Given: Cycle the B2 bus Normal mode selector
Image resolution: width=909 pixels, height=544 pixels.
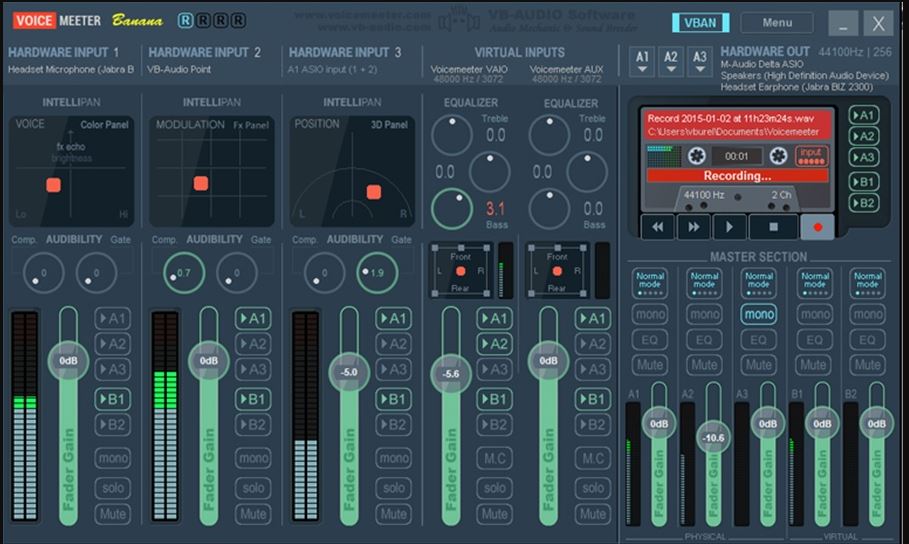Looking at the screenshot, I should pos(868,283).
